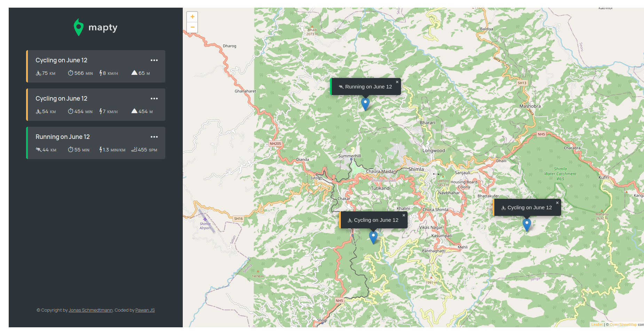
Task: Click the Tutikandi label on map
Action: 380,188
